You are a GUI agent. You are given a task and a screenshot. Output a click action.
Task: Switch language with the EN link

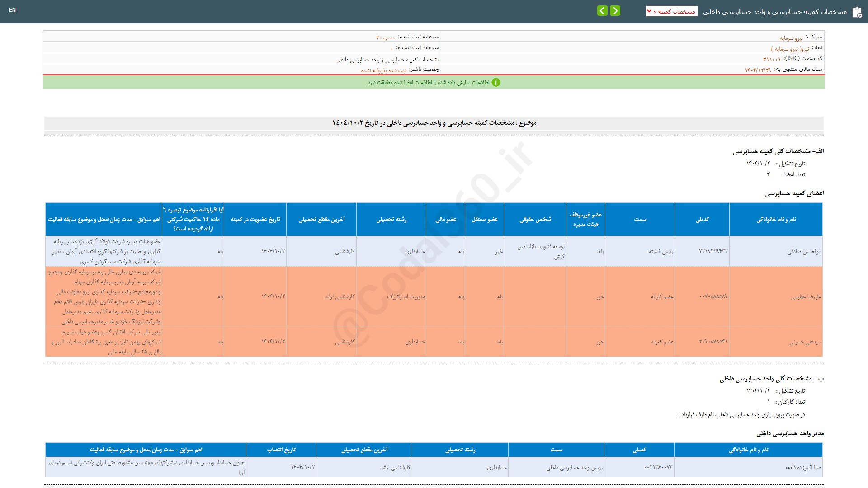pos(12,10)
